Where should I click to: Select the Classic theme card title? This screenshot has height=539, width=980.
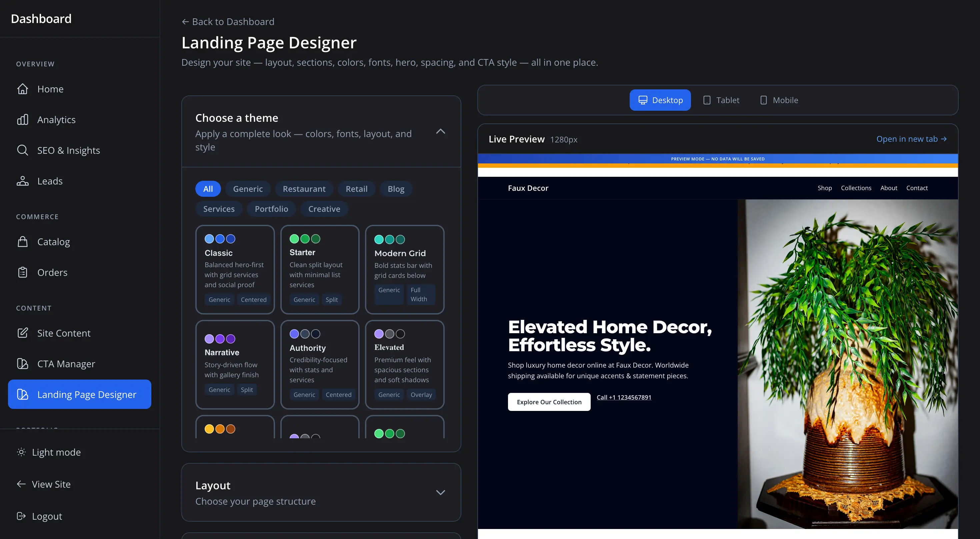(x=218, y=253)
